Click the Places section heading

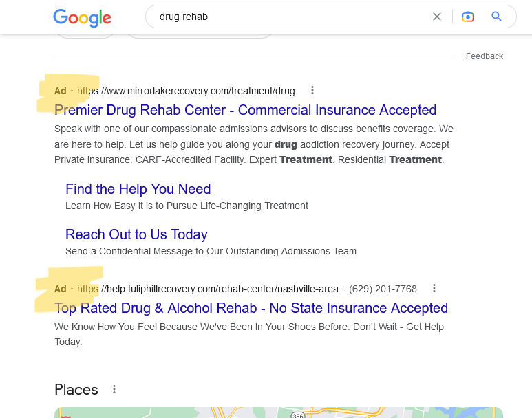[76, 390]
